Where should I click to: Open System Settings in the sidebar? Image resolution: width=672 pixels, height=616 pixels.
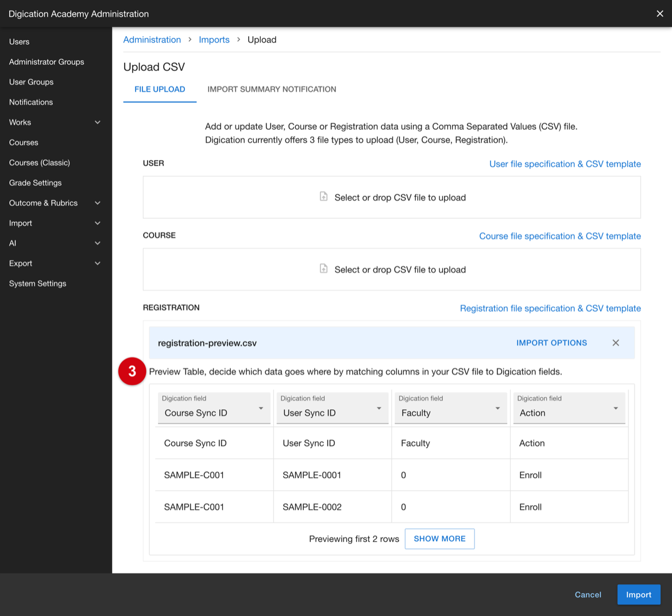pos(38,283)
